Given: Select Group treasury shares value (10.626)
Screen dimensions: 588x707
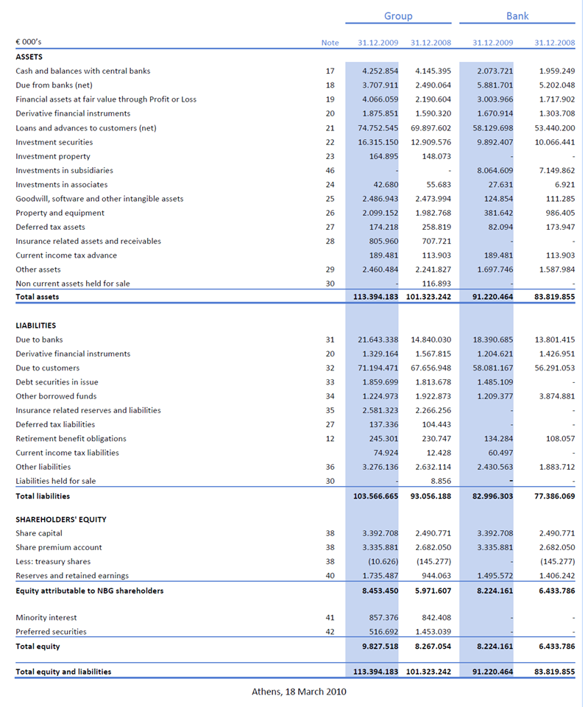Looking at the screenshot, I should tap(380, 561).
